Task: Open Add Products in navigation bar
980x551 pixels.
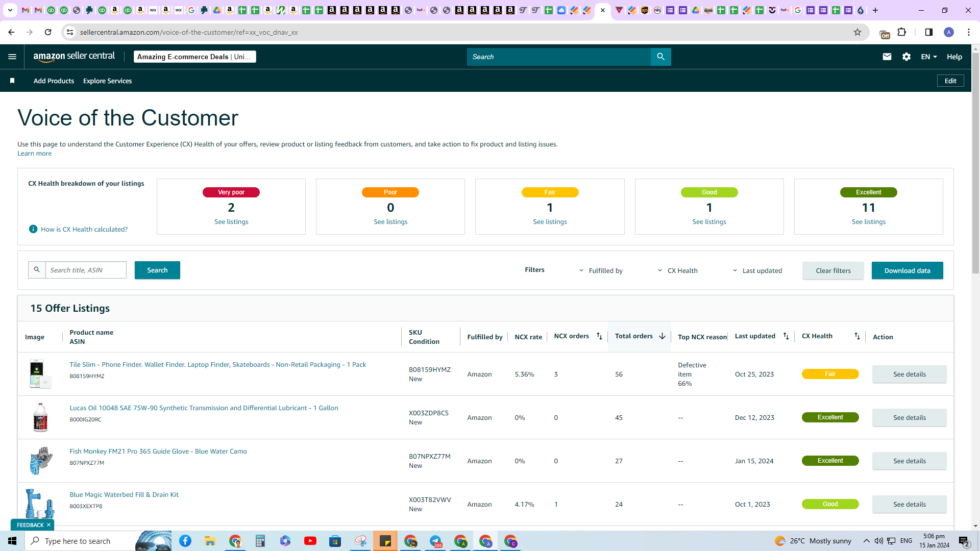Action: click(54, 81)
